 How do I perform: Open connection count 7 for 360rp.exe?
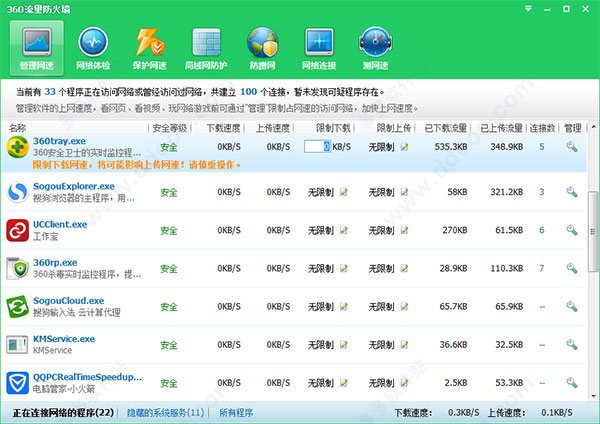tap(541, 268)
